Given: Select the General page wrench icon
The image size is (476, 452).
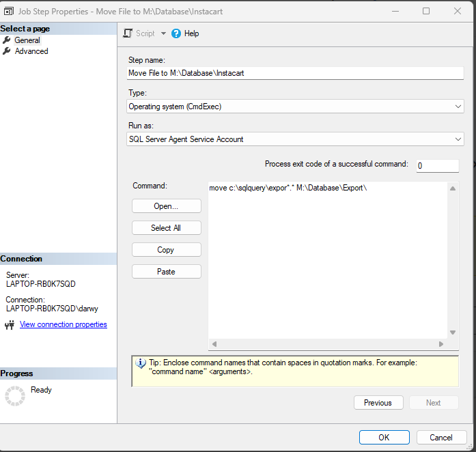Looking at the screenshot, I should (x=7, y=40).
